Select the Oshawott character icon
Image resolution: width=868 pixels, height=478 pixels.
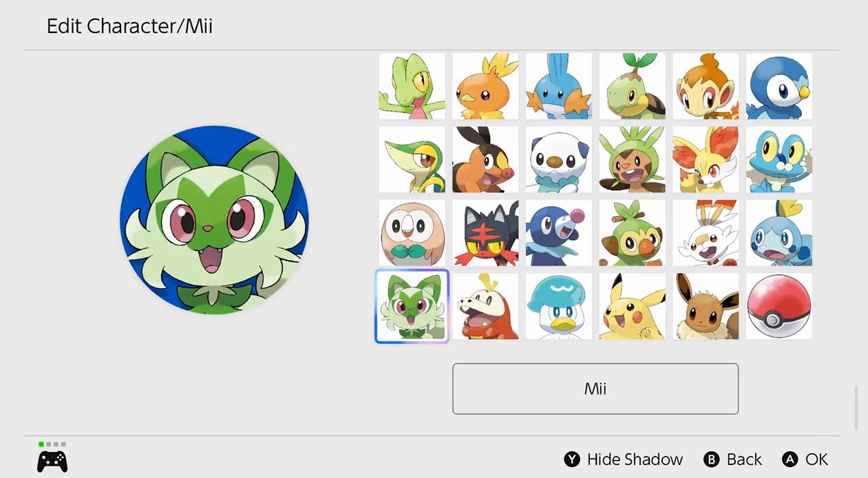(559, 160)
